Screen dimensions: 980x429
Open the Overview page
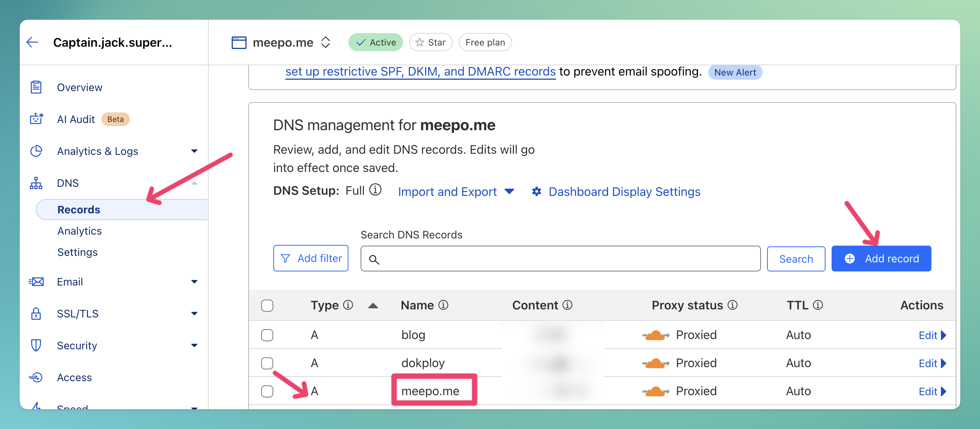[79, 87]
